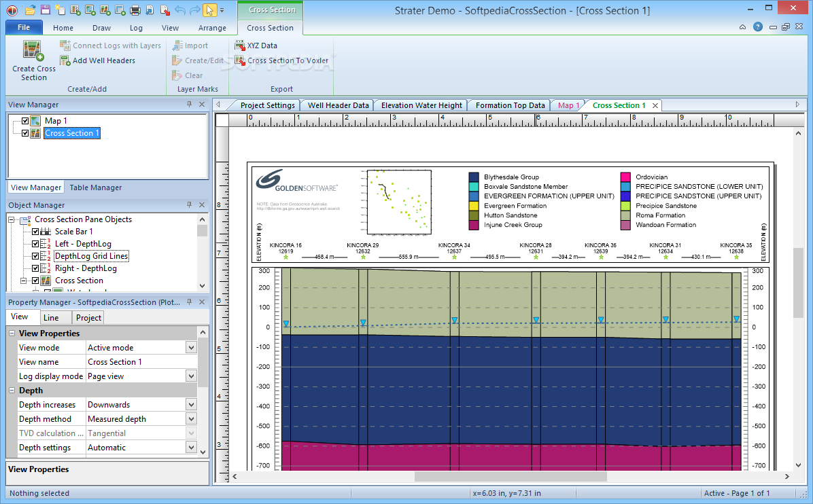Pin the Object Manager panel
This screenshot has width=813, height=504.
(189, 204)
